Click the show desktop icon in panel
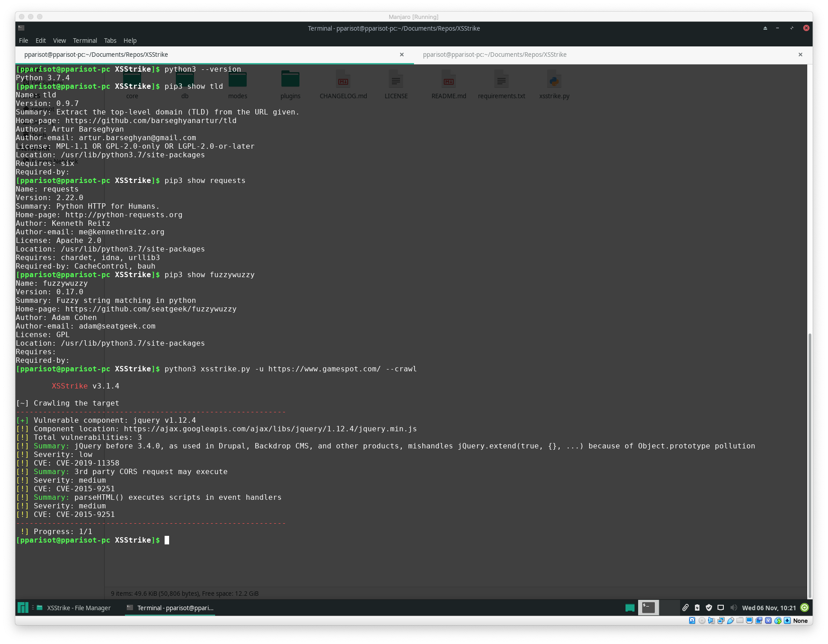828x644 pixels. [630, 607]
